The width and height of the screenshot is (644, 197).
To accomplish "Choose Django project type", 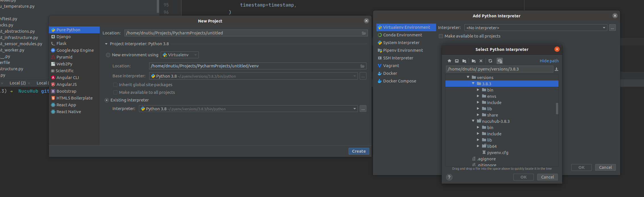I will tap(63, 37).
